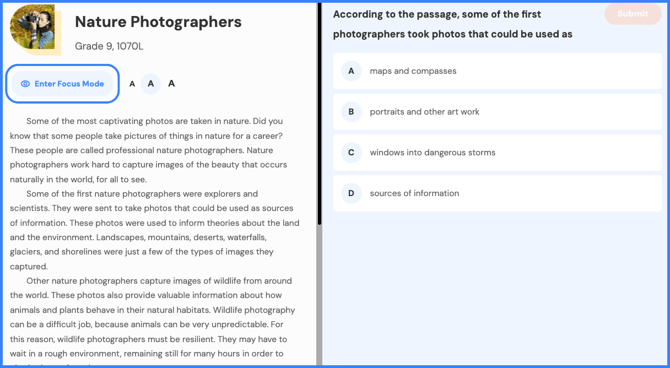Select the largest font size A
Viewport: 670px width, 368px height.
pos(171,83)
